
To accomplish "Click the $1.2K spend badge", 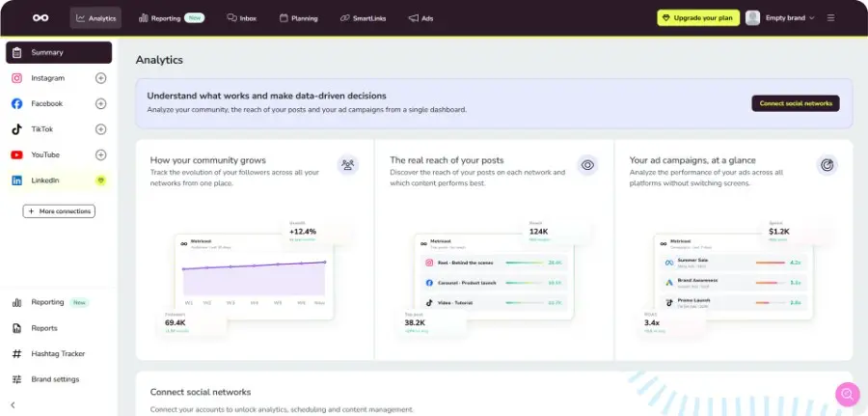I will pos(795,232).
